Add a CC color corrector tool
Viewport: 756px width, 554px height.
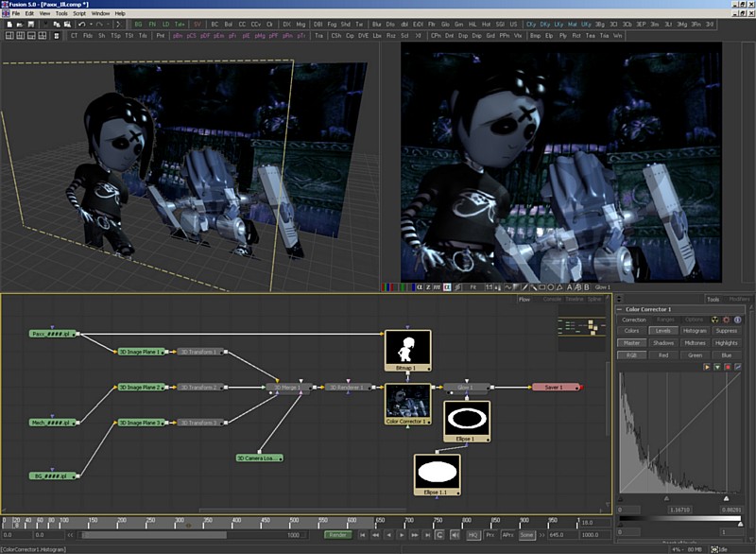[242, 25]
